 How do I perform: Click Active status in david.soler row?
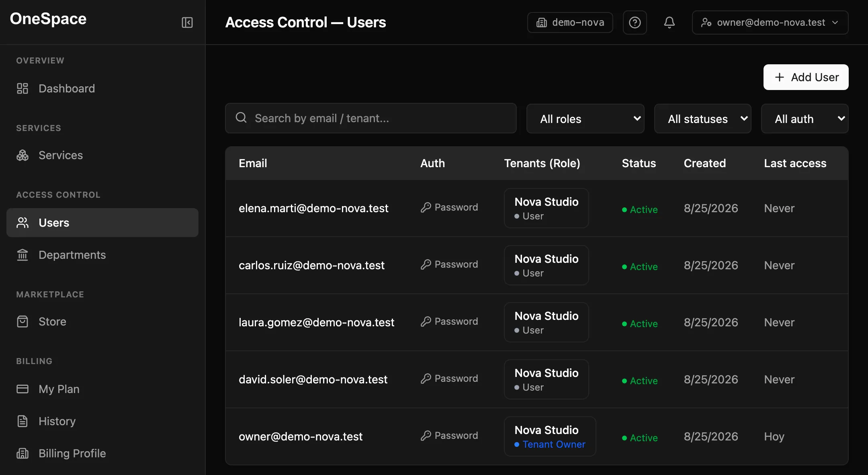coord(640,381)
